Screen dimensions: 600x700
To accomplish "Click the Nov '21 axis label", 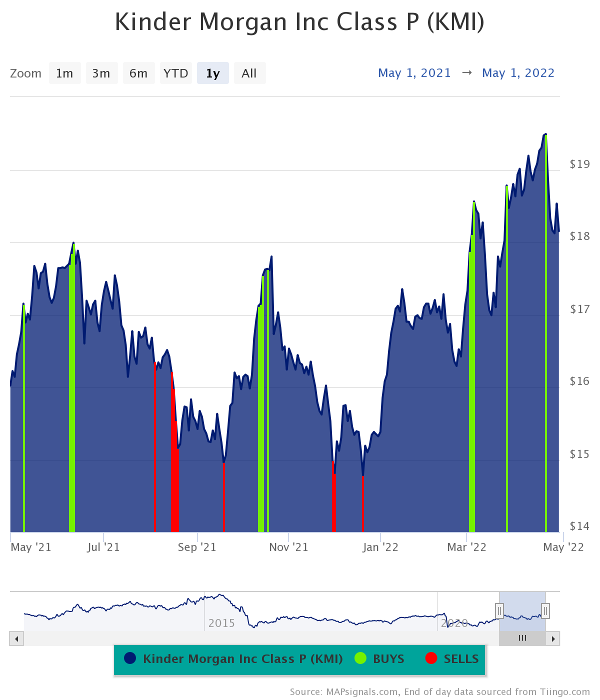I will coord(289,547).
